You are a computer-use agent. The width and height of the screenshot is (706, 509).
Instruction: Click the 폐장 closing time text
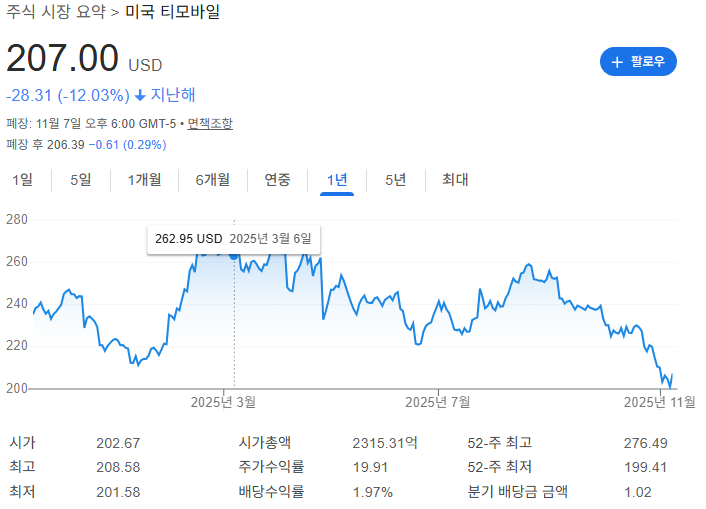91,123
